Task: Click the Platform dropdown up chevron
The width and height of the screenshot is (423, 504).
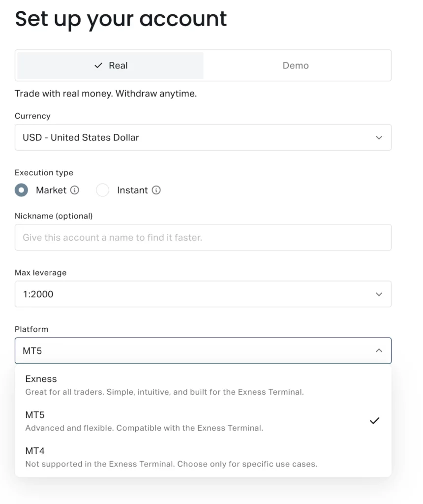Action: tap(379, 350)
